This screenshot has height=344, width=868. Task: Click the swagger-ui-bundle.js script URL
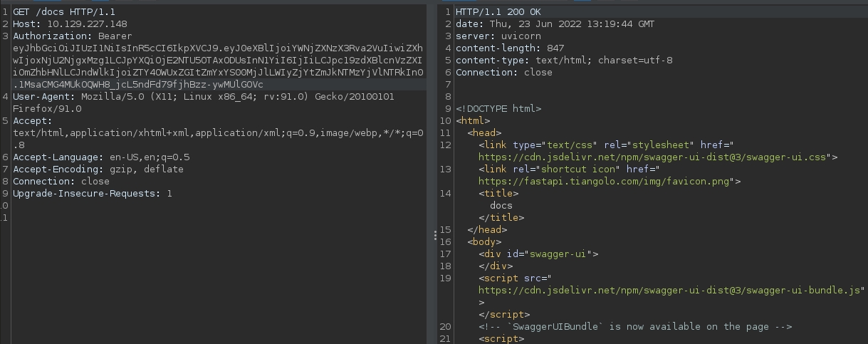[669, 291]
